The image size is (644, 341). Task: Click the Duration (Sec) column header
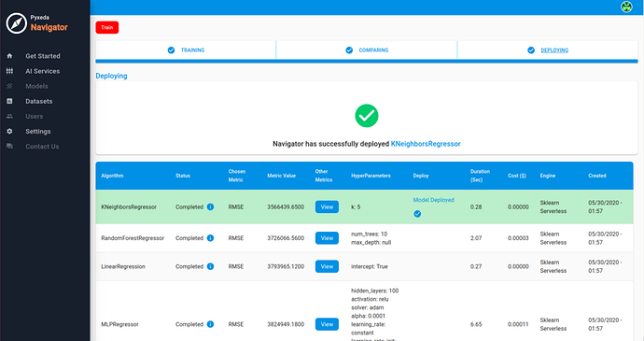[480, 176]
